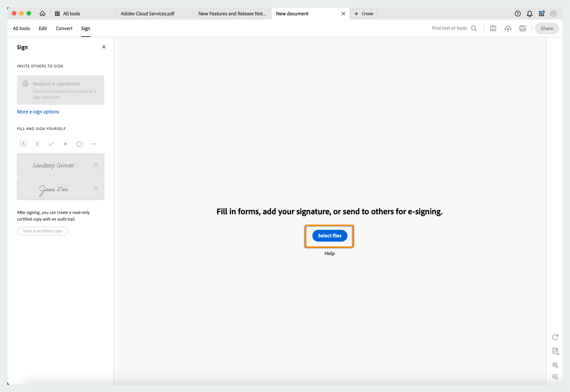Zoom in with the plus magnifier
570x392 pixels.
point(555,365)
